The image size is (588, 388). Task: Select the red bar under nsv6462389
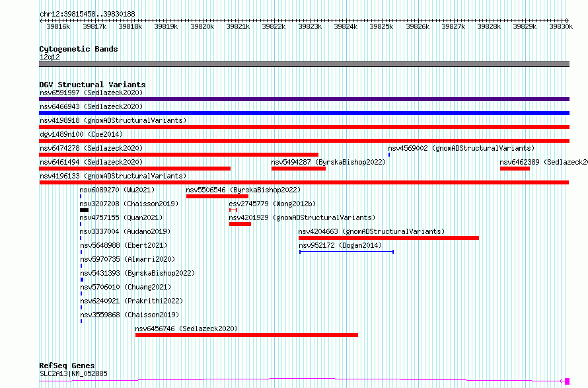tap(515, 169)
